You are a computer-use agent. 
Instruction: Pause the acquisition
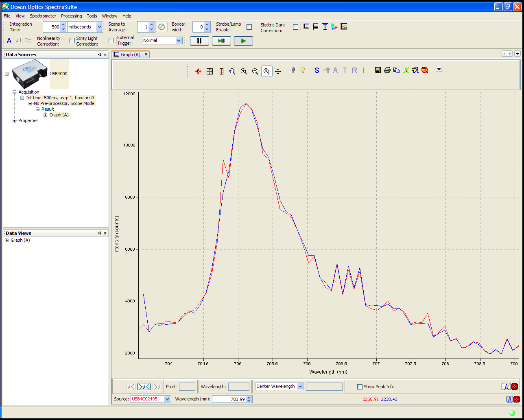tap(199, 41)
